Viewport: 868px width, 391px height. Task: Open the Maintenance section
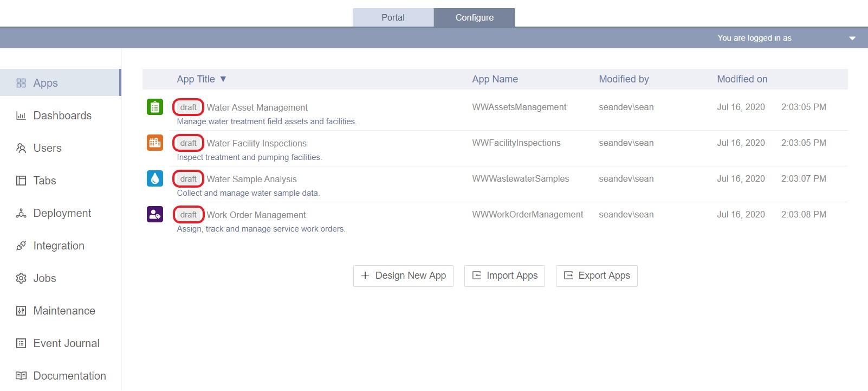tap(60, 311)
